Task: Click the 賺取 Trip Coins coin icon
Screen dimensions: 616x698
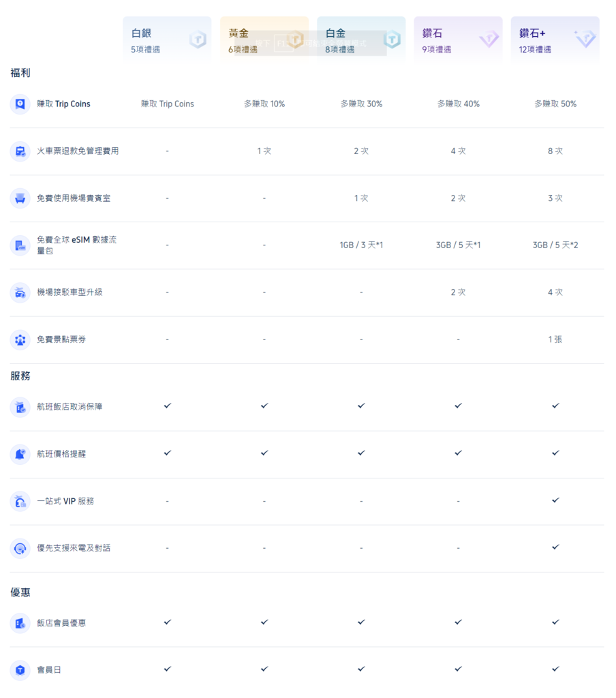Action: click(x=20, y=104)
